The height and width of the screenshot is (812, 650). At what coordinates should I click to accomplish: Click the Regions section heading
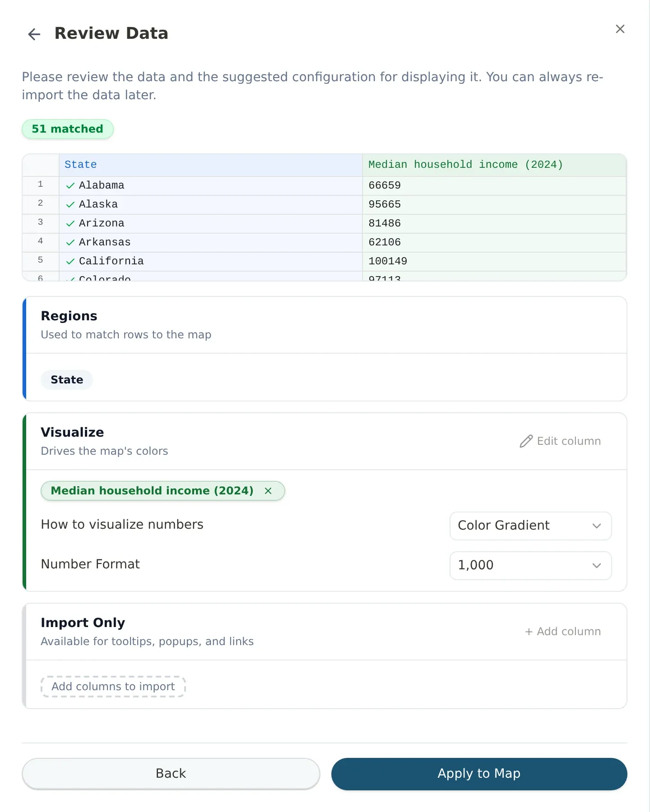point(69,316)
